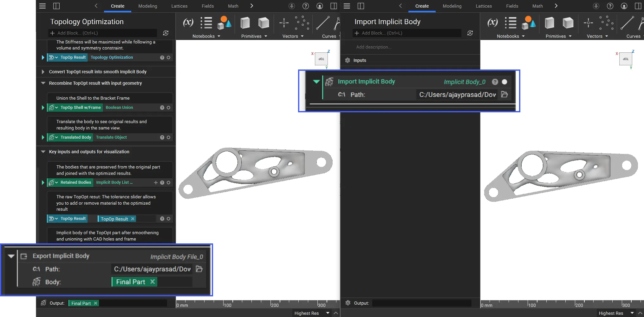
Task: Expand Translated Body block arrow
Action: pos(43,137)
